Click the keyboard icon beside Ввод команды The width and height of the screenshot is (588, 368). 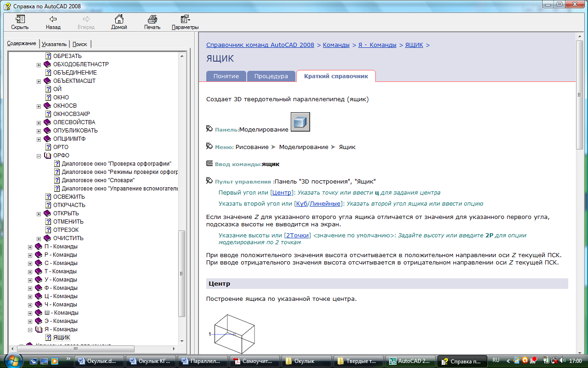(x=209, y=164)
